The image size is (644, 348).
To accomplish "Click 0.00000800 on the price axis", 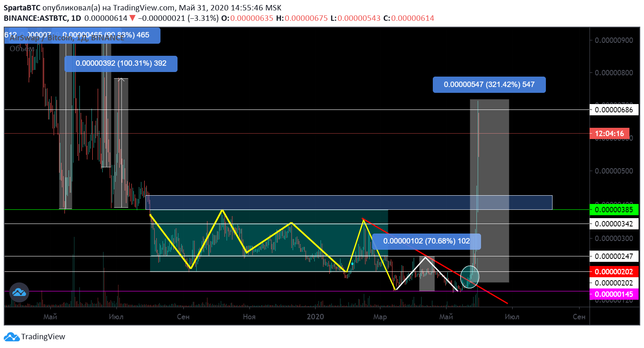I will (614, 73).
